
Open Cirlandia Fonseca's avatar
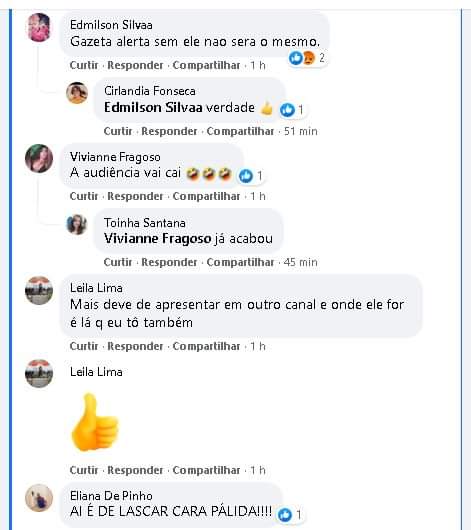click(77, 93)
